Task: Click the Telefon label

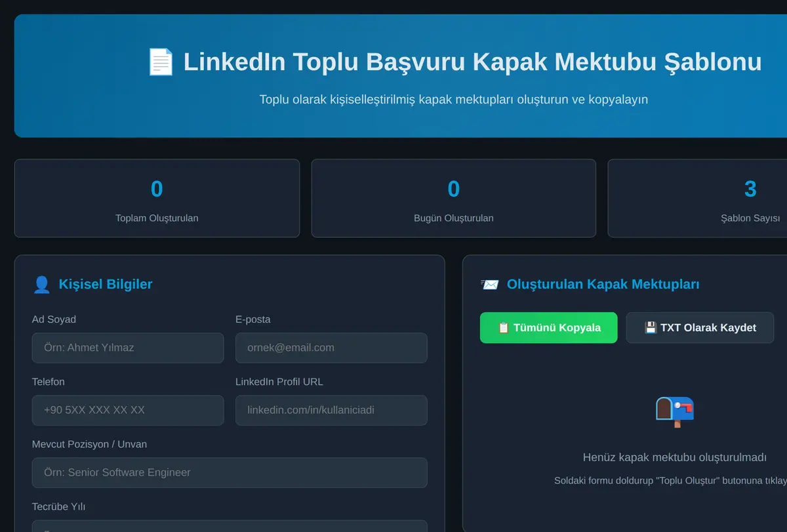Action: click(49, 382)
